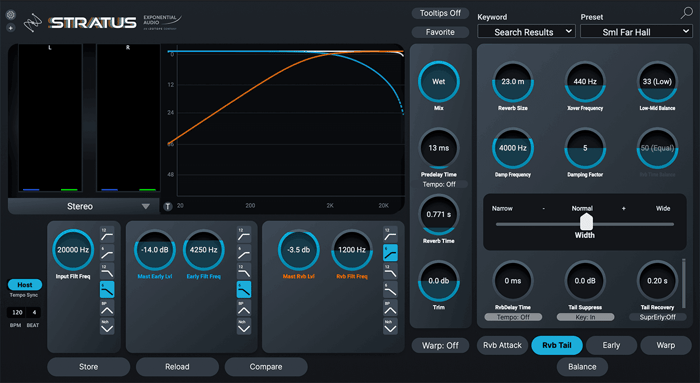Click the Mast Rvb Lvl knob
This screenshot has height=383, width=700.
click(299, 250)
